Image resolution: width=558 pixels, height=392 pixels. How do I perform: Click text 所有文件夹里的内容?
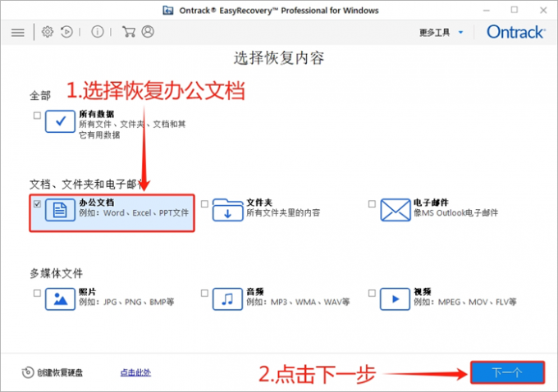click(283, 212)
